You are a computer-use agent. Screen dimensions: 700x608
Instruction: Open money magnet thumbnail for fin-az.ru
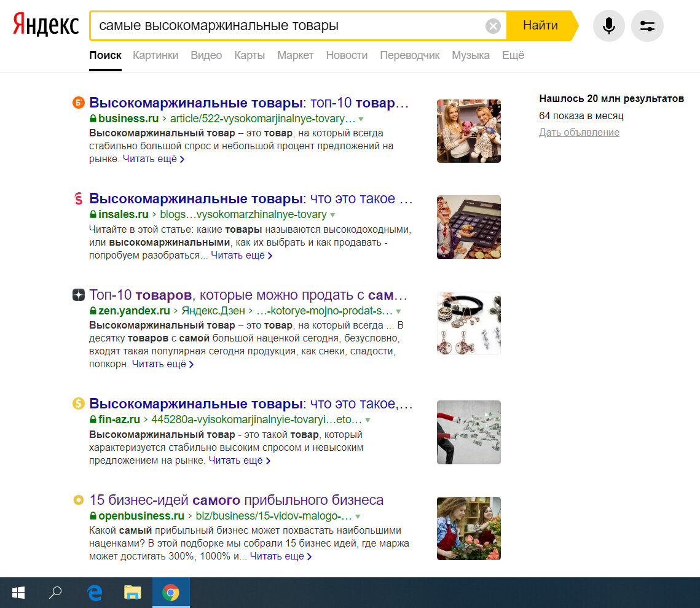pyautogui.click(x=469, y=432)
